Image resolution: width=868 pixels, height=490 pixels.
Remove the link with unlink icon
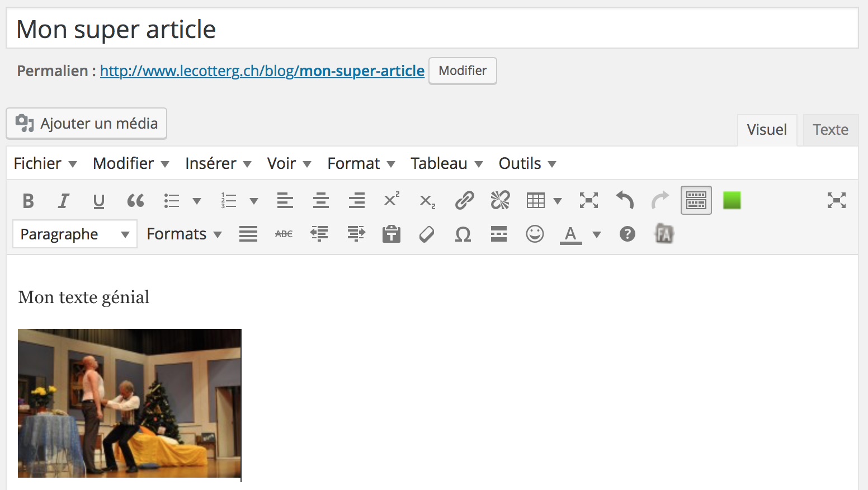[x=500, y=200]
